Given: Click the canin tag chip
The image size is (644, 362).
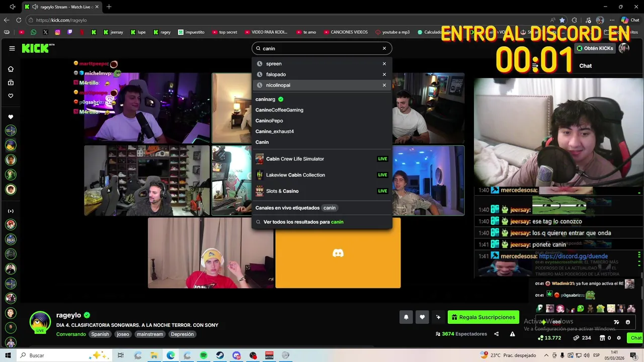Looking at the screenshot, I should 330,208.
